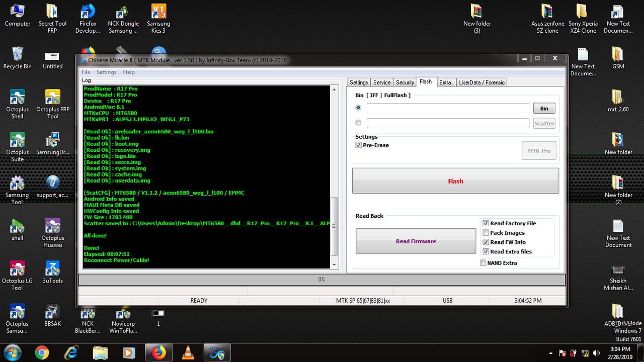This screenshot has height=362, width=644.
Task: Switch to the Security tab
Action: click(405, 82)
